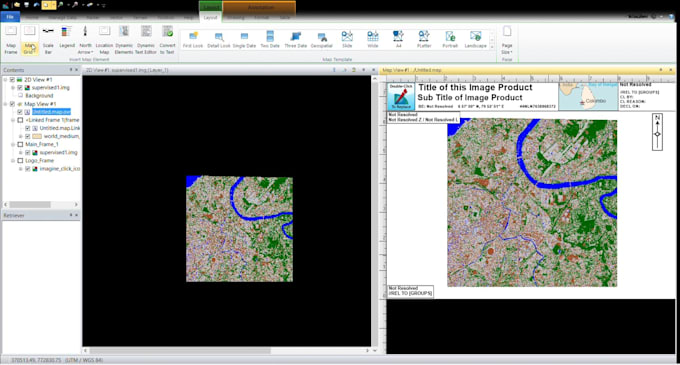
Task: Apply the Detail Look map template
Action: (219, 39)
